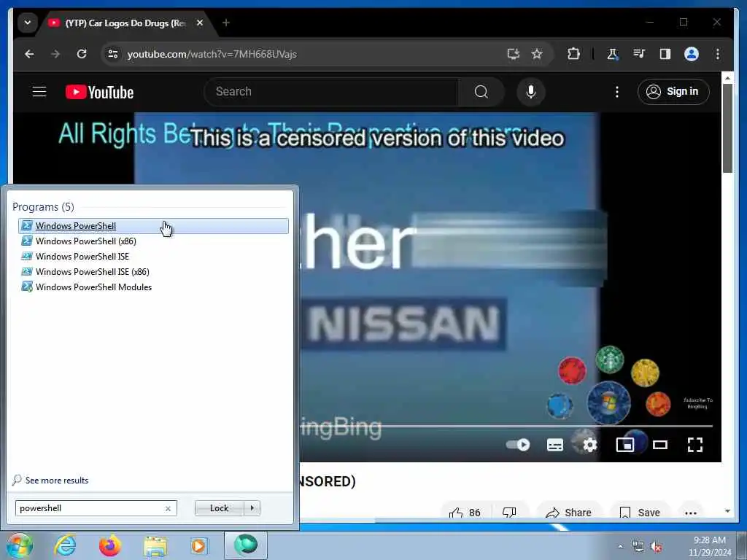
Task: Toggle the browser side panel
Action: [665, 54]
